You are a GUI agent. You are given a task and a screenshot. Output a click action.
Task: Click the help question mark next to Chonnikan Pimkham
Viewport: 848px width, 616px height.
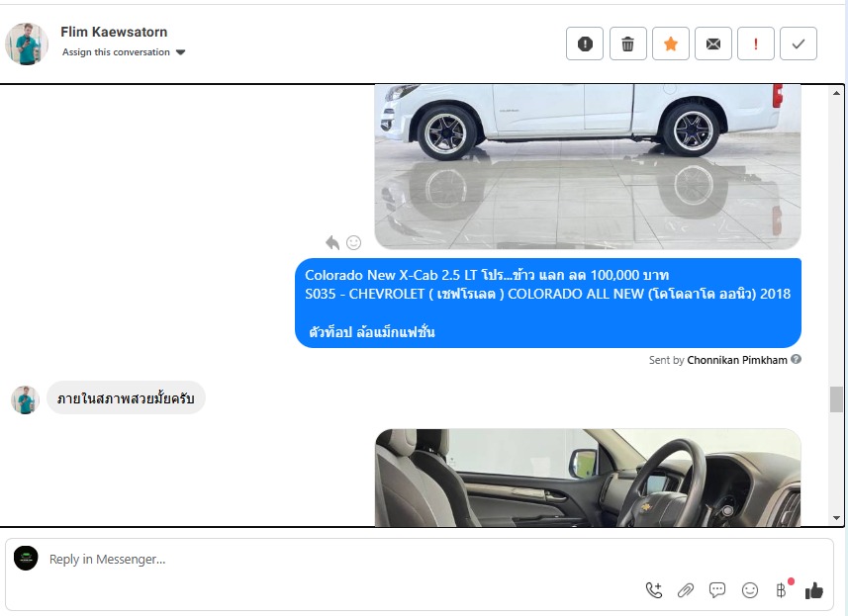pyautogui.click(x=797, y=359)
